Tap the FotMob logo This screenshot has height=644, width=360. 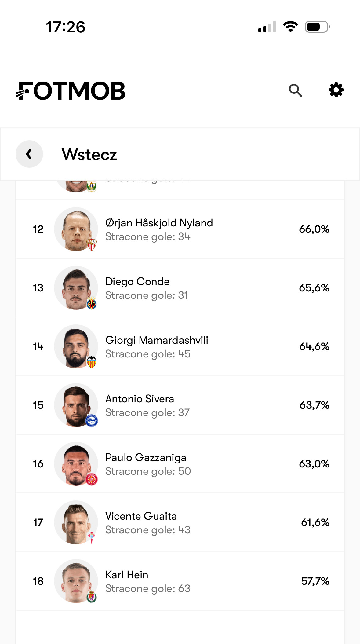[71, 91]
